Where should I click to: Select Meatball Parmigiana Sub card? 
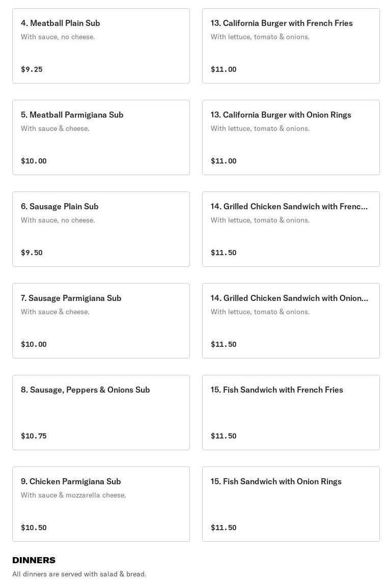click(x=101, y=137)
